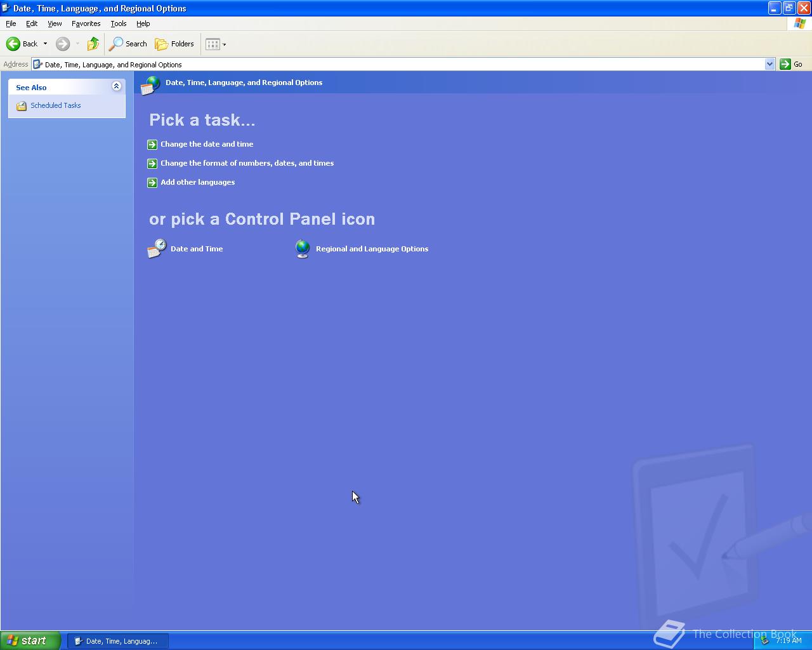Click the Up folder icon
Screen dimensions: 812x650
93,44
